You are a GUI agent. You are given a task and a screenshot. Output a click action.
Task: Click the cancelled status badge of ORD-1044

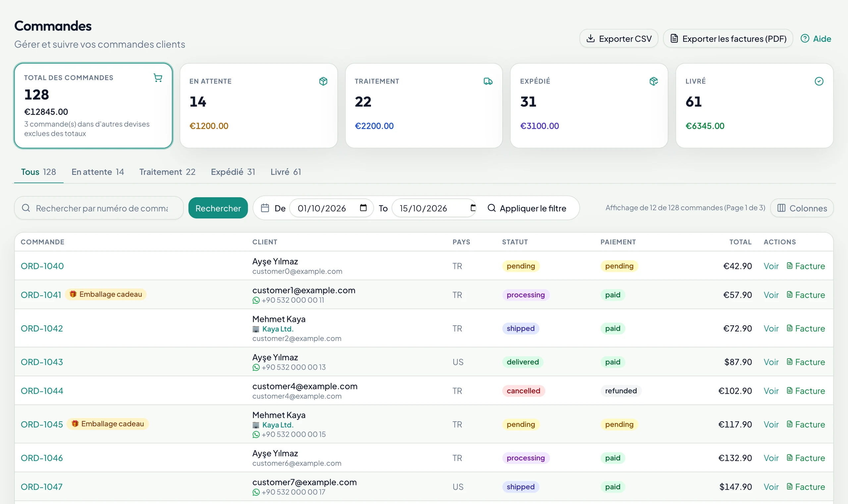tap(523, 391)
